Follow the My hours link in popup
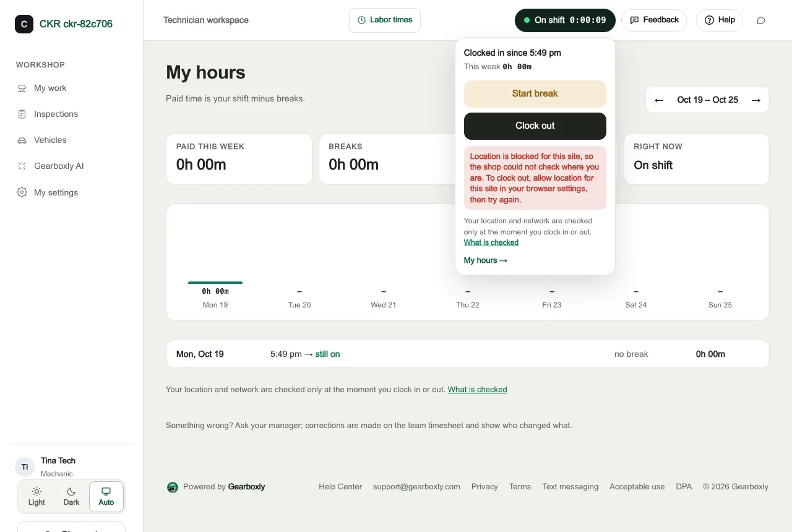792x532 pixels. (486, 260)
